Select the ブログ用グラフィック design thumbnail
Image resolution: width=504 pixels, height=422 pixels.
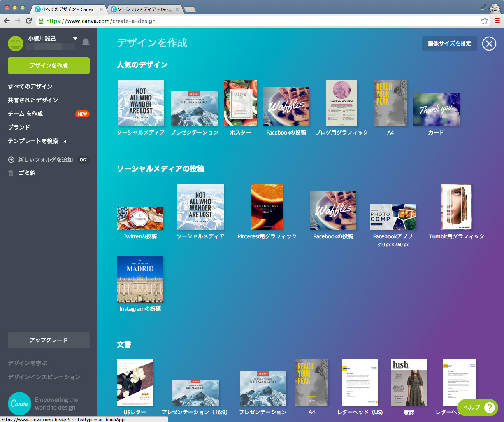tap(342, 103)
